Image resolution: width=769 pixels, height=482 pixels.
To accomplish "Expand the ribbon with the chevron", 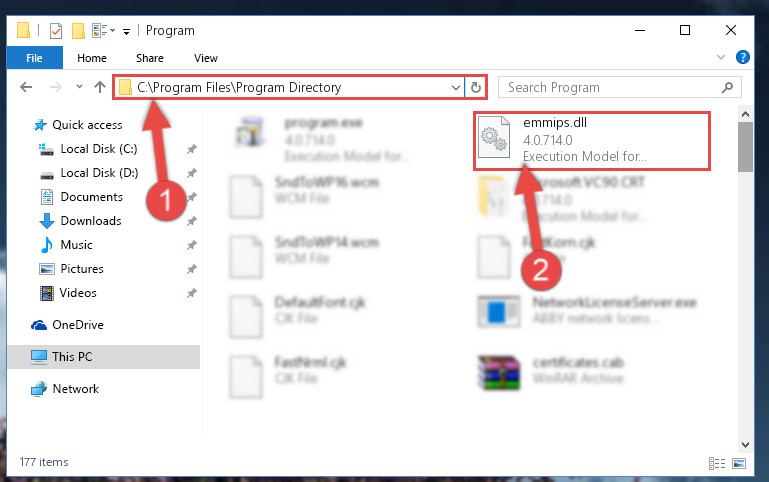I will pos(720,57).
